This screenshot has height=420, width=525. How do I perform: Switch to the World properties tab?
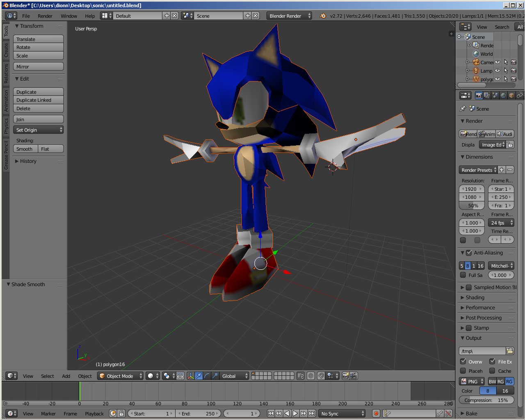point(503,95)
